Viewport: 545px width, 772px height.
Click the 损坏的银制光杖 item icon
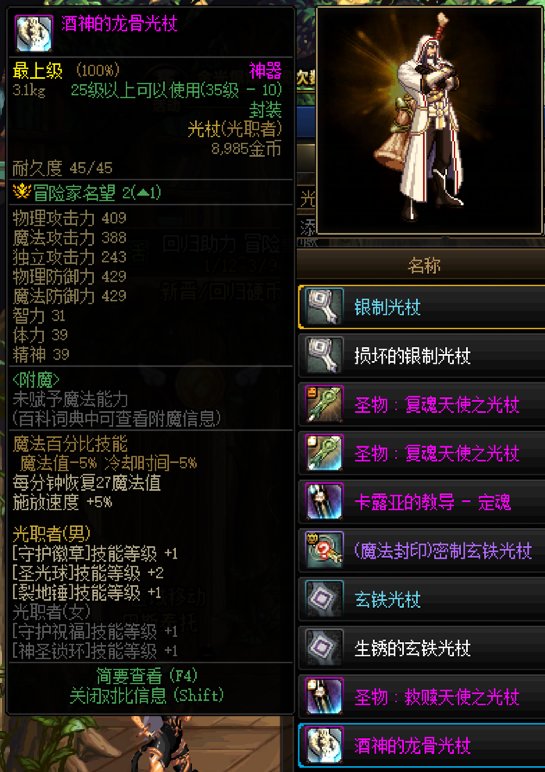(324, 355)
